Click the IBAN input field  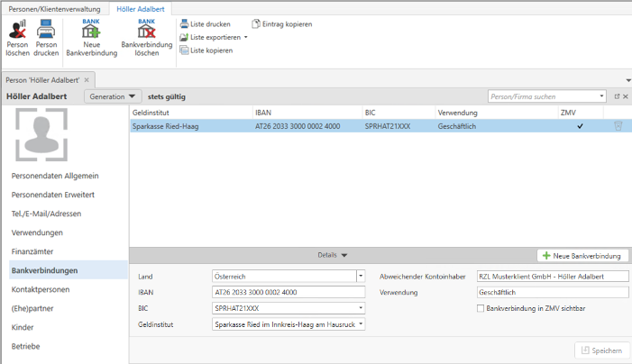tap(289, 292)
